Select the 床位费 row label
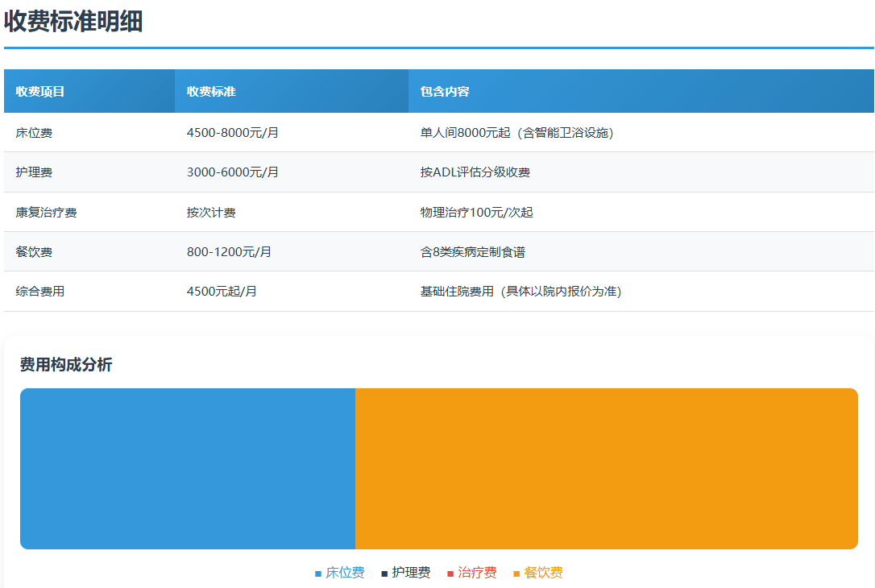This screenshot has width=875, height=588. pyautogui.click(x=34, y=133)
